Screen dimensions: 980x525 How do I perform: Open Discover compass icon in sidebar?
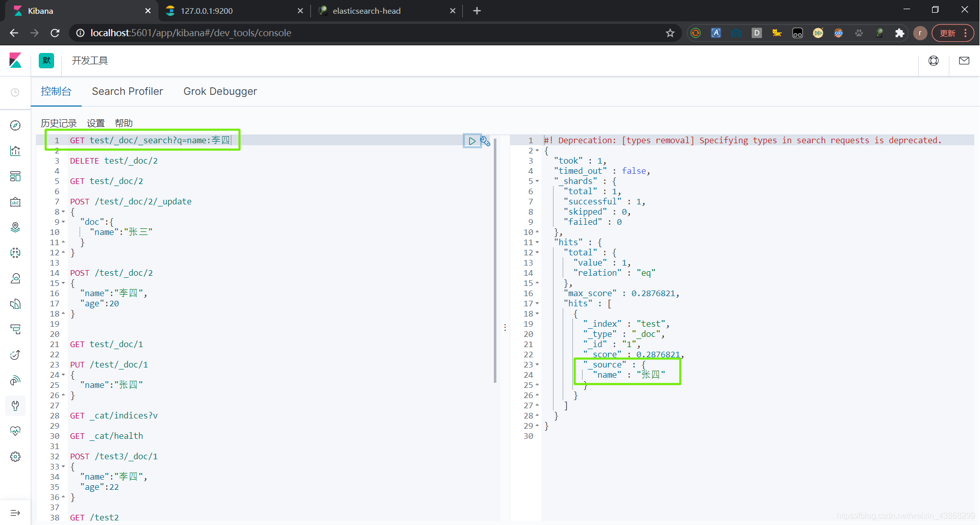(15, 125)
